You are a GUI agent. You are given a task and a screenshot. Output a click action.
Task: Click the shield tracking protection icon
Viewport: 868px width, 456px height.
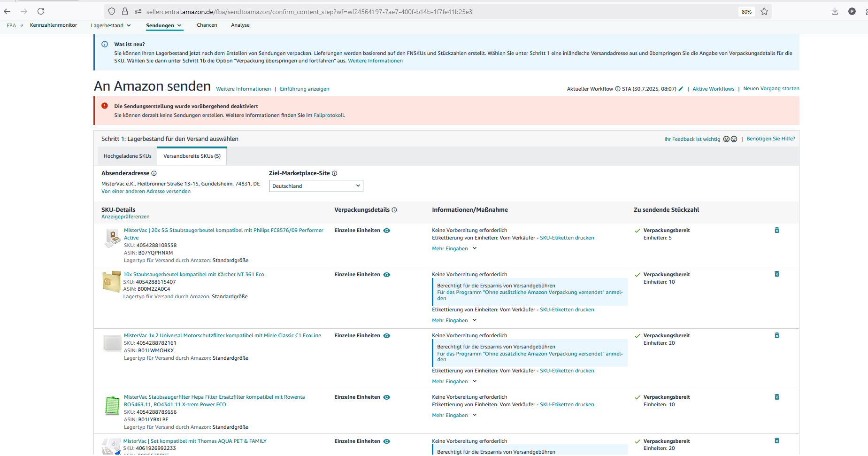point(112,11)
